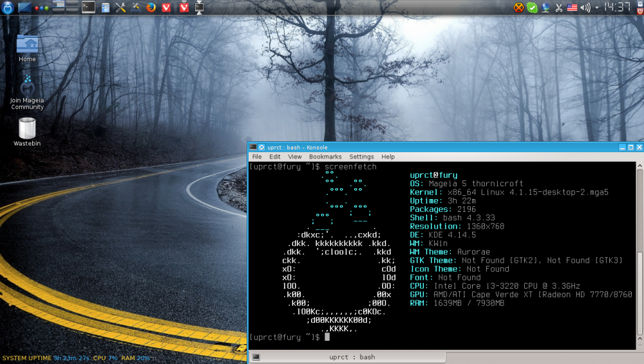The width and height of the screenshot is (644, 364).
Task: Select the Home folder desktop icon
Action: 27,48
